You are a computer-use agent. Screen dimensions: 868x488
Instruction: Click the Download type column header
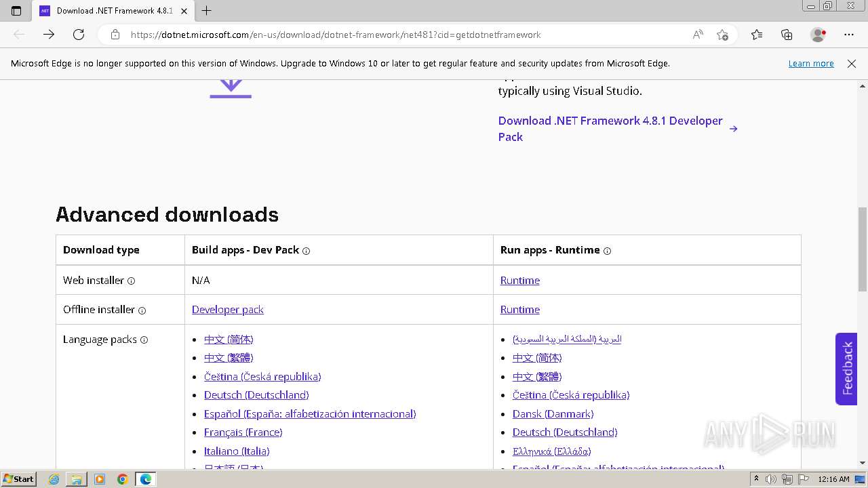point(101,250)
